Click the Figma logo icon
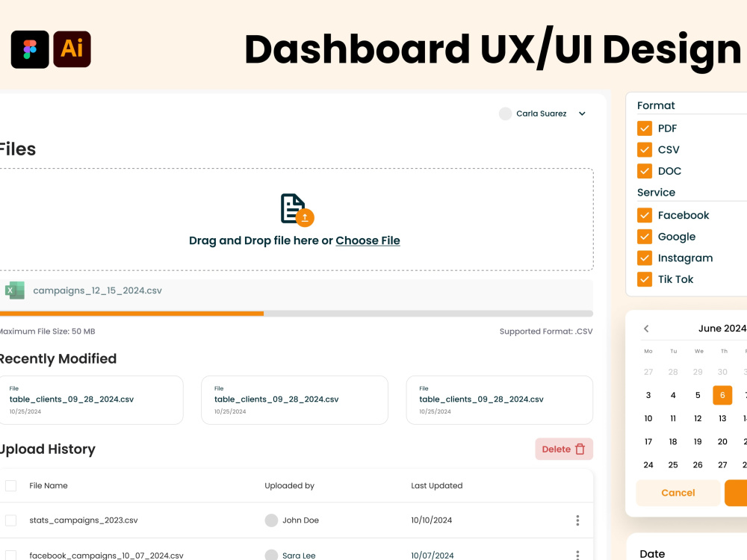747x560 pixels. pos(30,49)
